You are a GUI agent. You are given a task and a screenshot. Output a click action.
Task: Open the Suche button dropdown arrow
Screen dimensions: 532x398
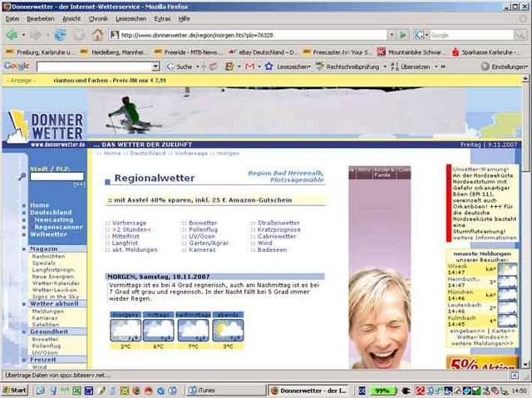(198, 66)
